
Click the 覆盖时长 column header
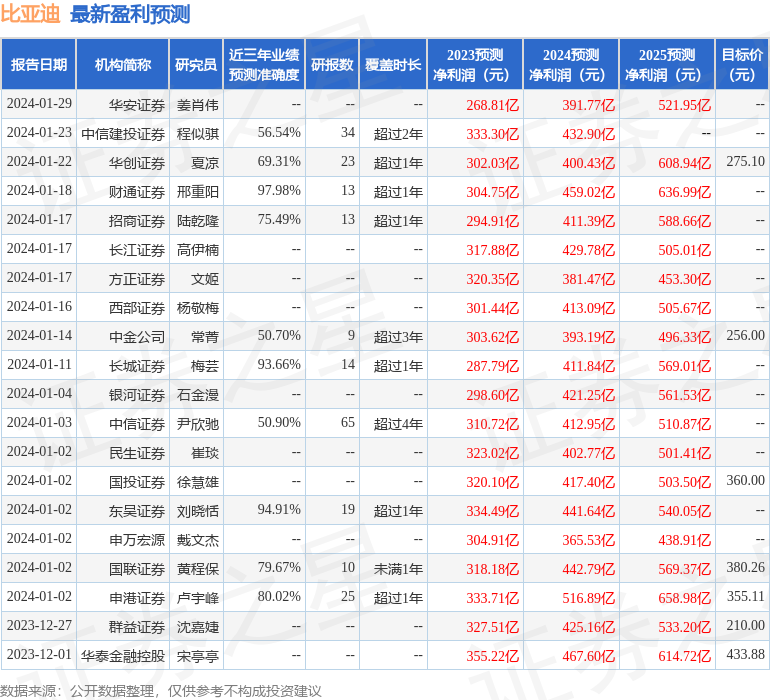(393, 65)
